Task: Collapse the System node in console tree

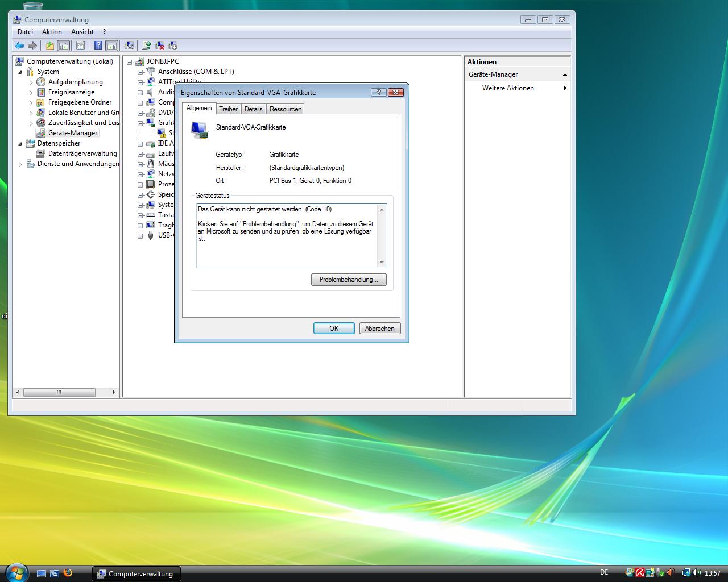Action: tap(20, 72)
